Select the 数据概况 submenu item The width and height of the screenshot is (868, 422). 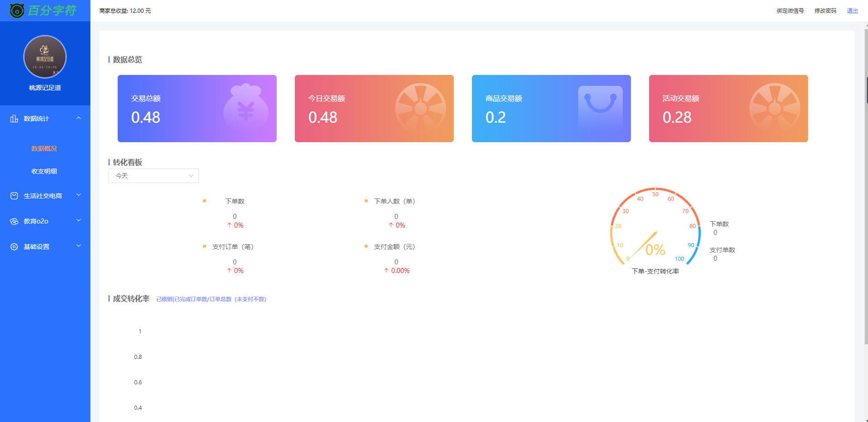point(44,149)
